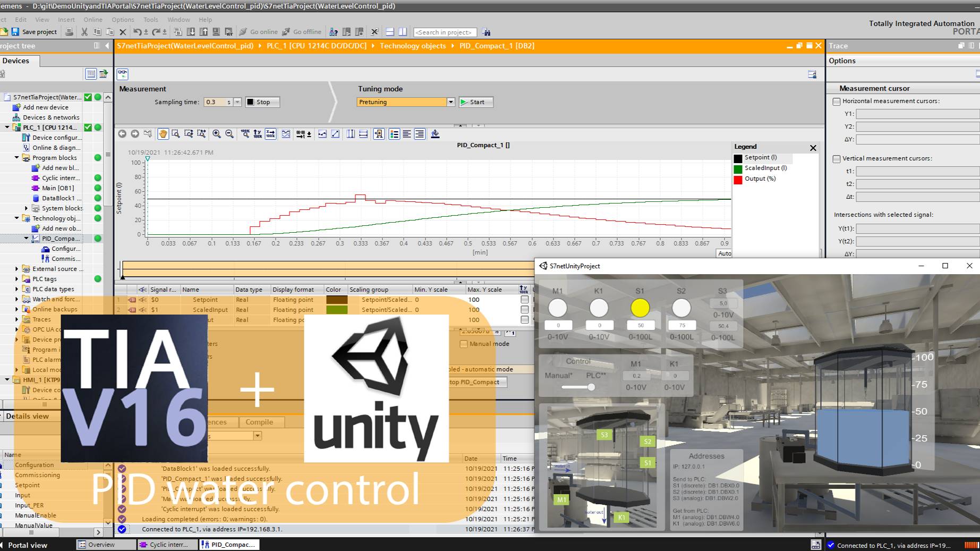The width and height of the screenshot is (980, 551).
Task: Click the Search in project field
Action: 445,32
